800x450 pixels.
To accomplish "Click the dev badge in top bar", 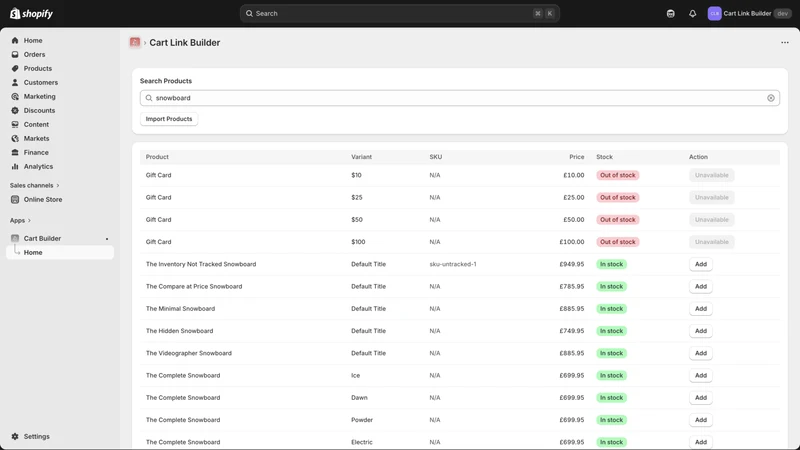I will [782, 14].
